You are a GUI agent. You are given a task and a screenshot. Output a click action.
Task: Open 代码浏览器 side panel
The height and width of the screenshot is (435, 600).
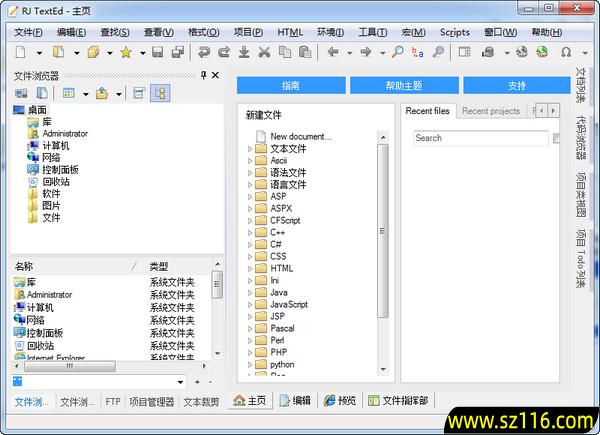coord(580,137)
